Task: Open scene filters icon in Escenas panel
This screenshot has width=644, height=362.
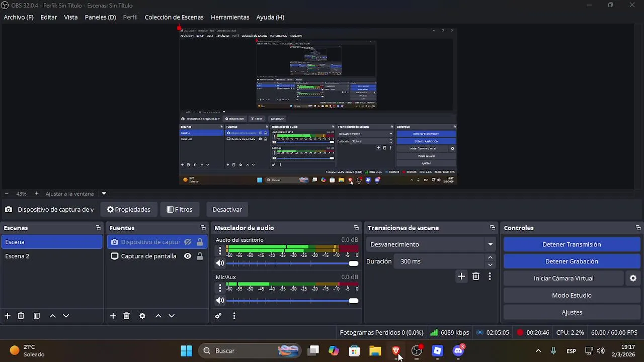Action: click(x=37, y=316)
